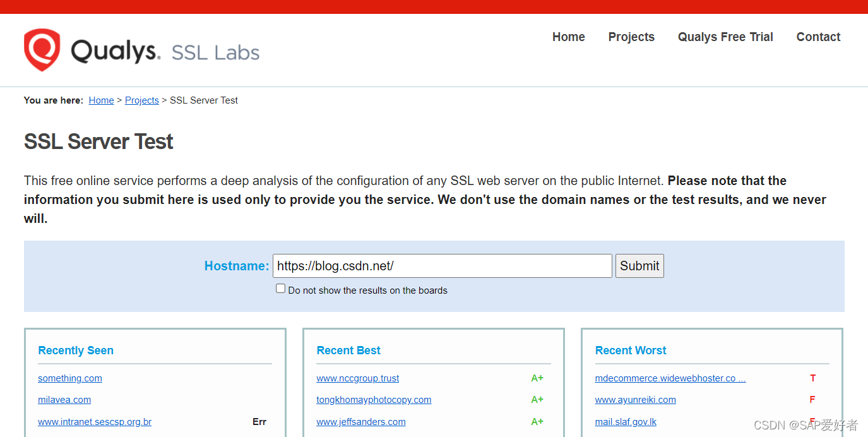The image size is (868, 437).
Task: Submit the hostname for testing
Action: pyautogui.click(x=639, y=266)
